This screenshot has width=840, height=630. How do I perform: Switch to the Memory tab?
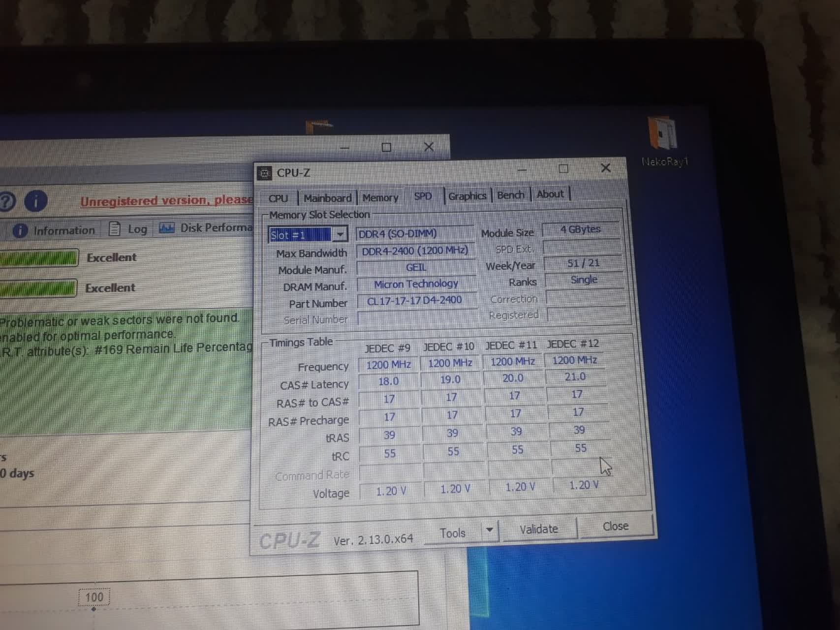(x=380, y=197)
